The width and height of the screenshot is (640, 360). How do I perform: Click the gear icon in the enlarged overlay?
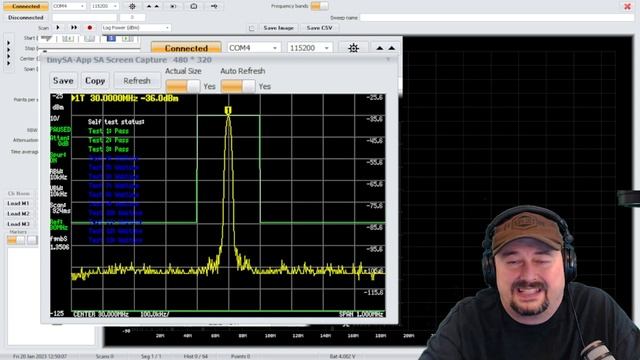353,48
